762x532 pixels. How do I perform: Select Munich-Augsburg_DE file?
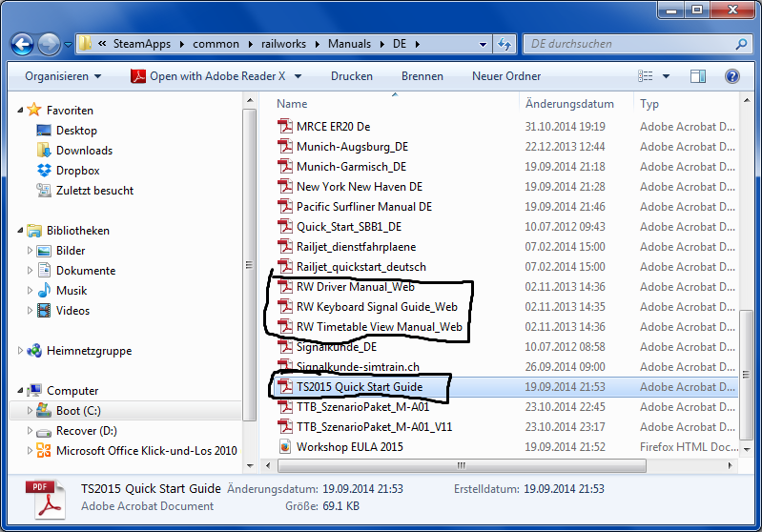tap(352, 146)
